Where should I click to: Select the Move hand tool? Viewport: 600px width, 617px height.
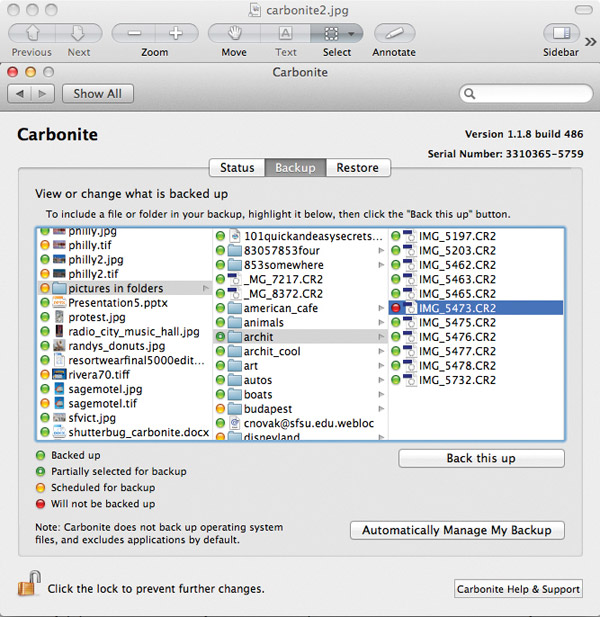[234, 33]
